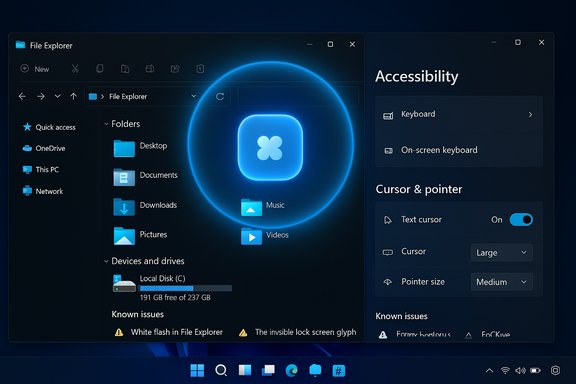Collapse the Devices and drives group

(x=106, y=261)
